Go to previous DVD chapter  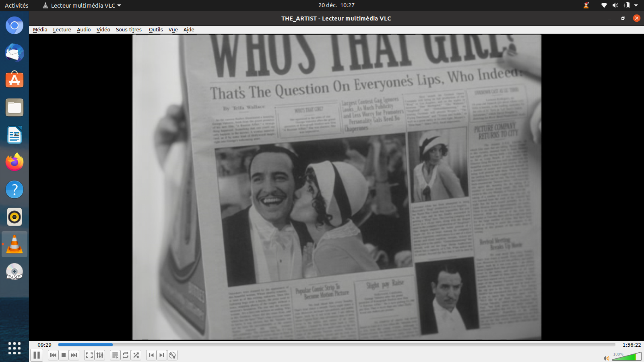pyautogui.click(x=151, y=355)
